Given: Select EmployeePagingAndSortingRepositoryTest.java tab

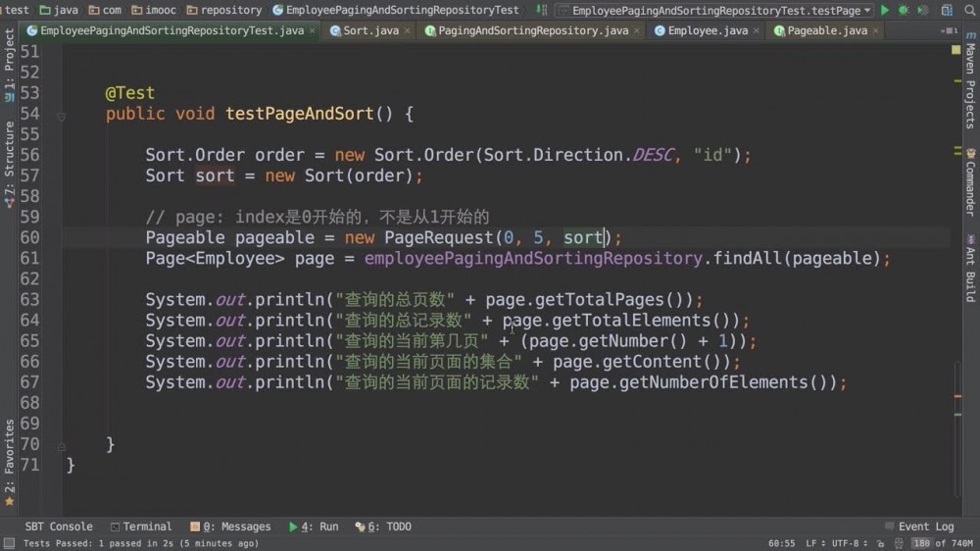Looking at the screenshot, I should coord(171,30).
